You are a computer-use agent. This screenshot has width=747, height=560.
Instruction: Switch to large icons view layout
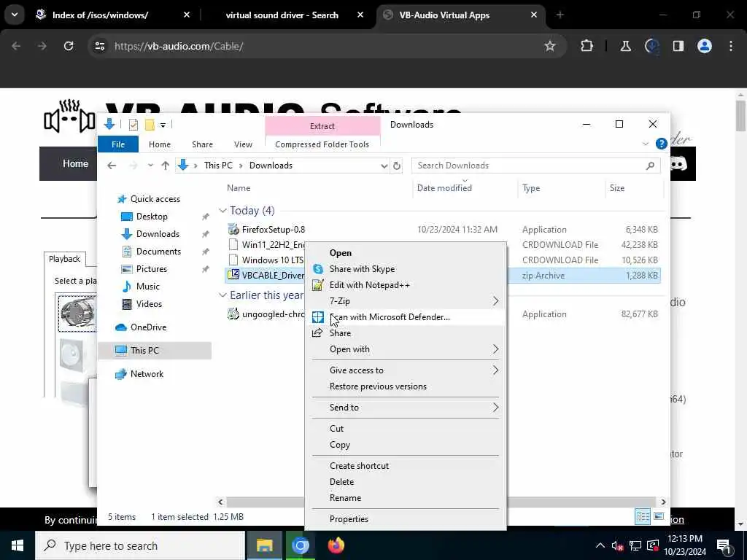click(659, 517)
